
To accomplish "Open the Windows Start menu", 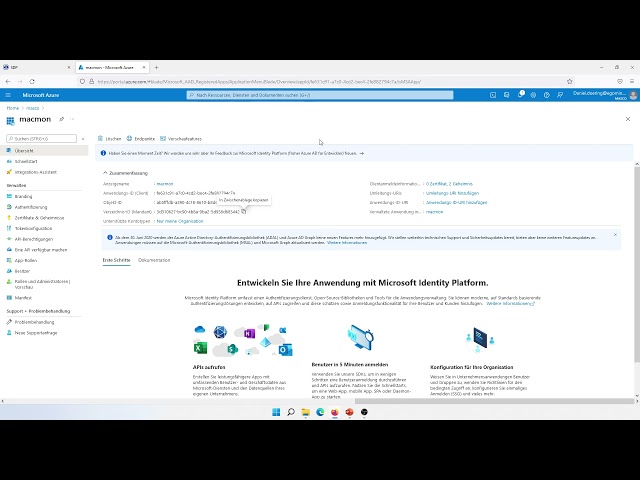I will (x=276, y=412).
